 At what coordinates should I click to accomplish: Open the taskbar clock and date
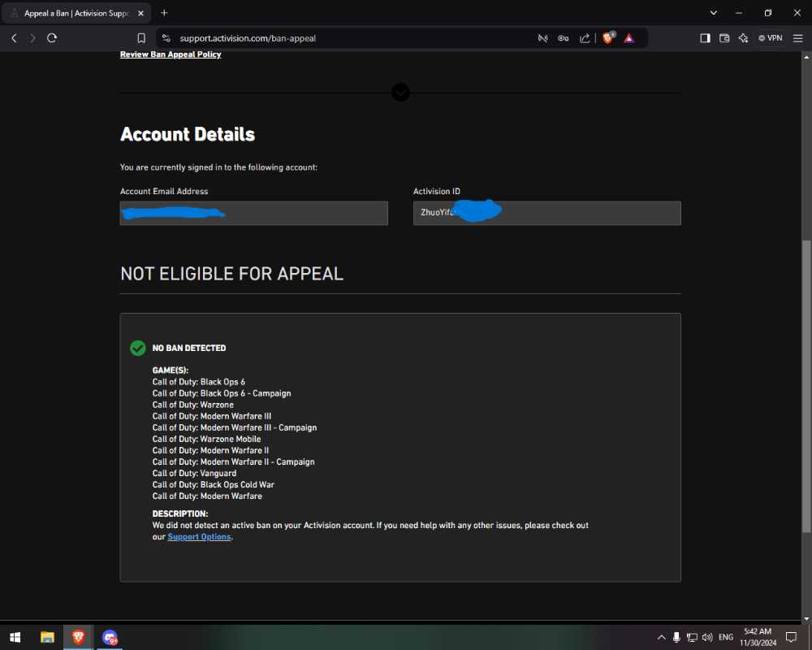(758, 637)
